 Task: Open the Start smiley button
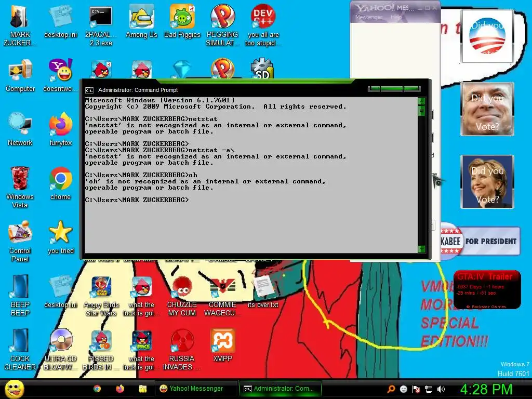pos(14,389)
